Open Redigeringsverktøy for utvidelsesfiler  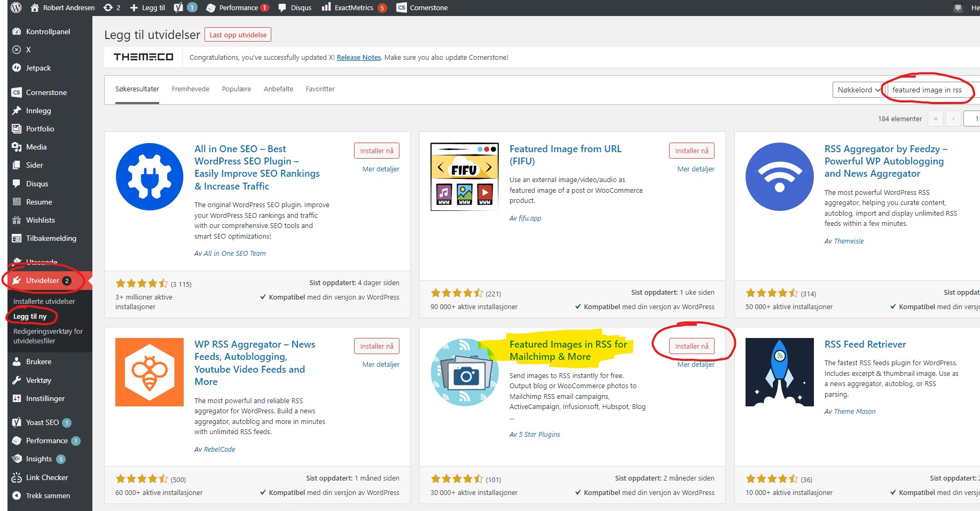point(48,336)
